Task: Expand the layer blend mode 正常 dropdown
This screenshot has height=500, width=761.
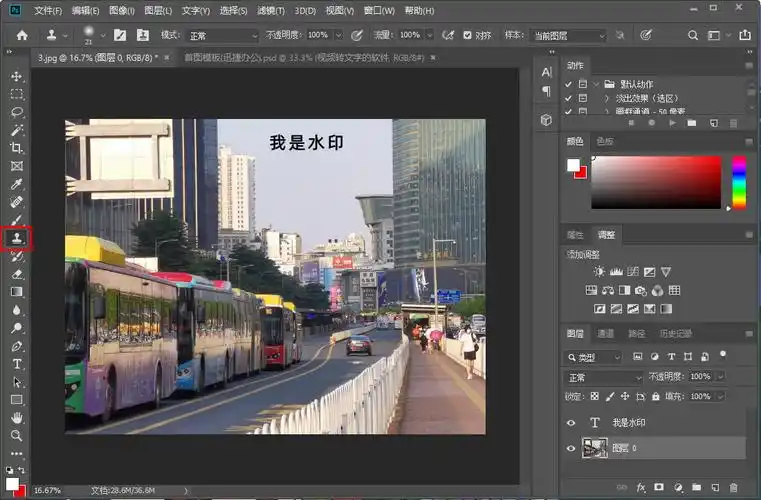Action: pos(604,377)
